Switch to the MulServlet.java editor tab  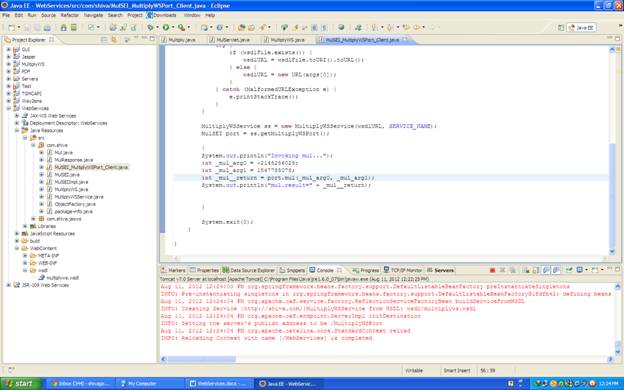pos(233,40)
